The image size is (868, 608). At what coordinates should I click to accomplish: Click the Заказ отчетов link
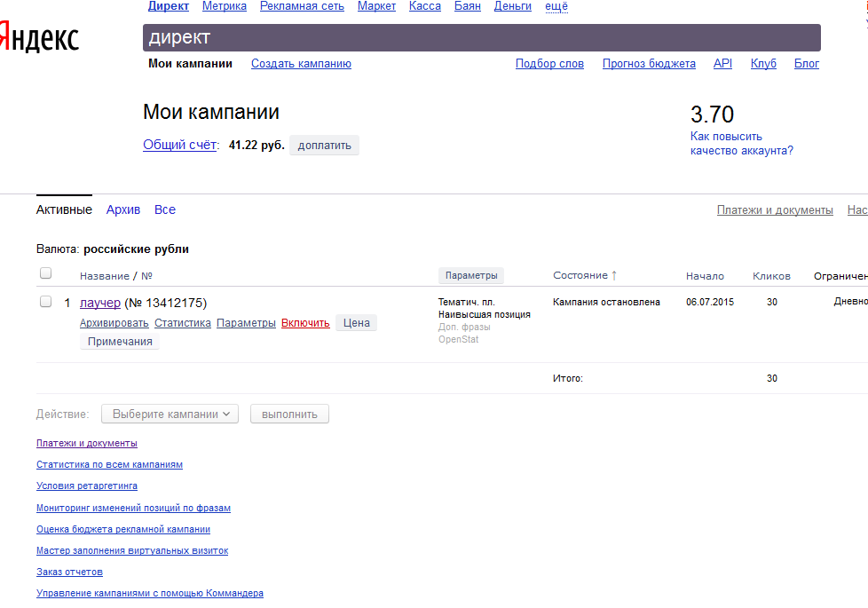pyautogui.click(x=70, y=572)
